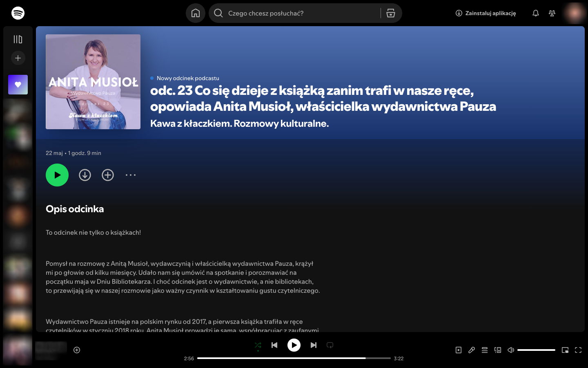Toggle repeat mode

click(x=330, y=345)
